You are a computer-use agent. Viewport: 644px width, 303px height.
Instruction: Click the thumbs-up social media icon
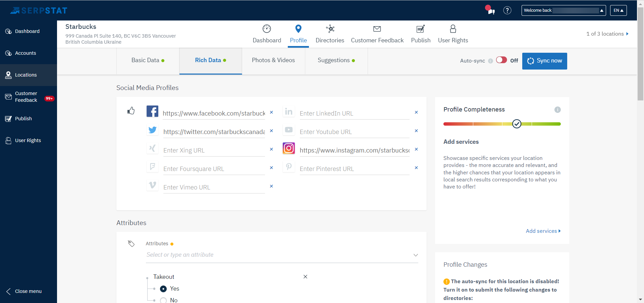(131, 111)
